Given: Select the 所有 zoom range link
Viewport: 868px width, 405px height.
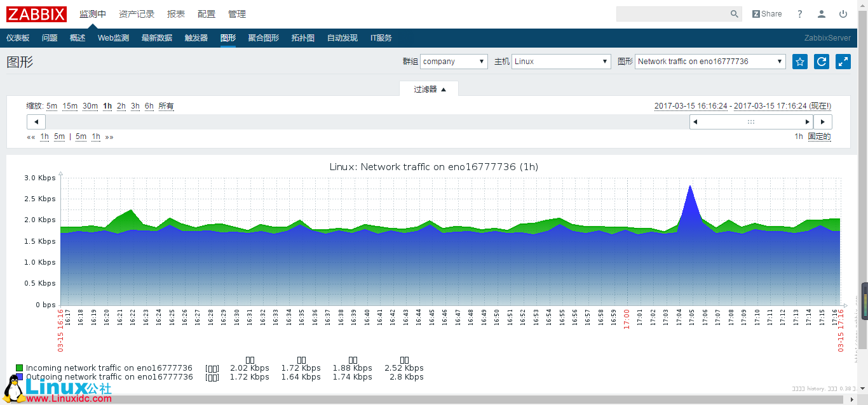Looking at the screenshot, I should (x=164, y=106).
